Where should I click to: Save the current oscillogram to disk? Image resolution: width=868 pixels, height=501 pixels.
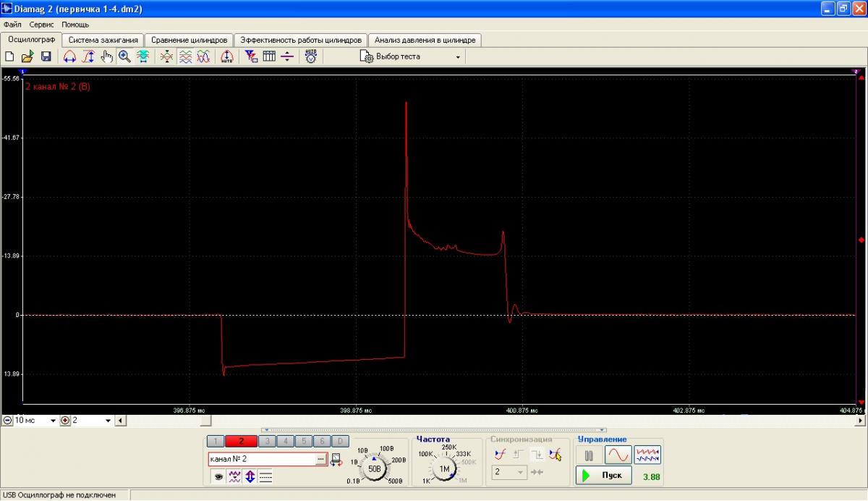click(x=45, y=56)
